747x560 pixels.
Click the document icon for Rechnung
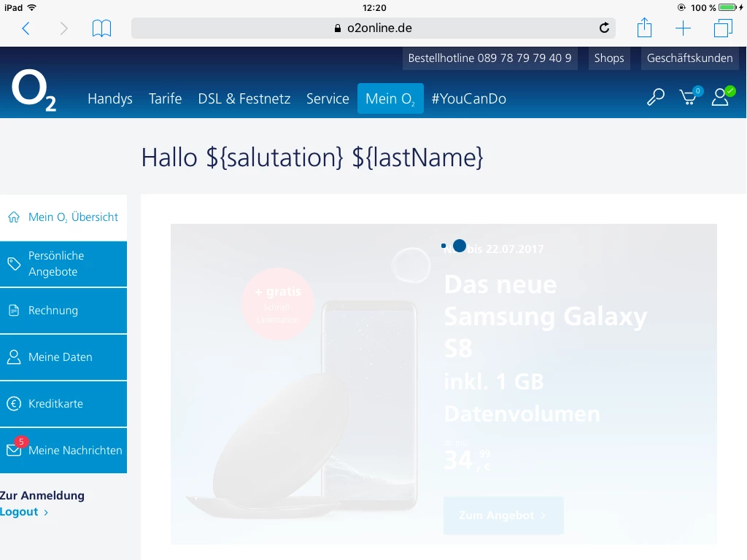(x=14, y=311)
